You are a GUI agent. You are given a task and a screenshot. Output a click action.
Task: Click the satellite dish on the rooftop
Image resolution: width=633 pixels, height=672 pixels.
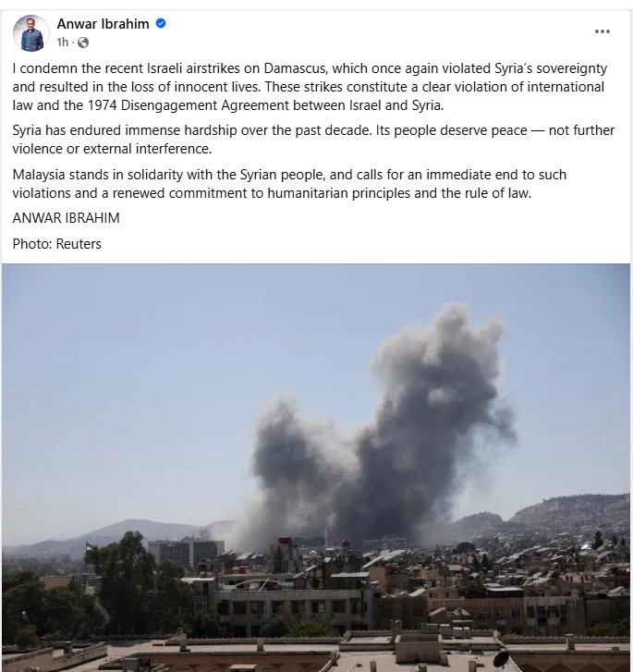(x=503, y=659)
